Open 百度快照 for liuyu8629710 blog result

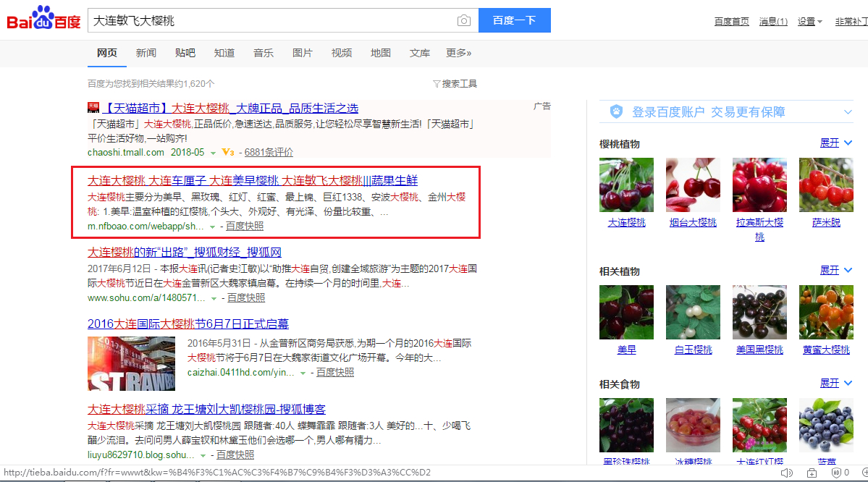click(235, 455)
